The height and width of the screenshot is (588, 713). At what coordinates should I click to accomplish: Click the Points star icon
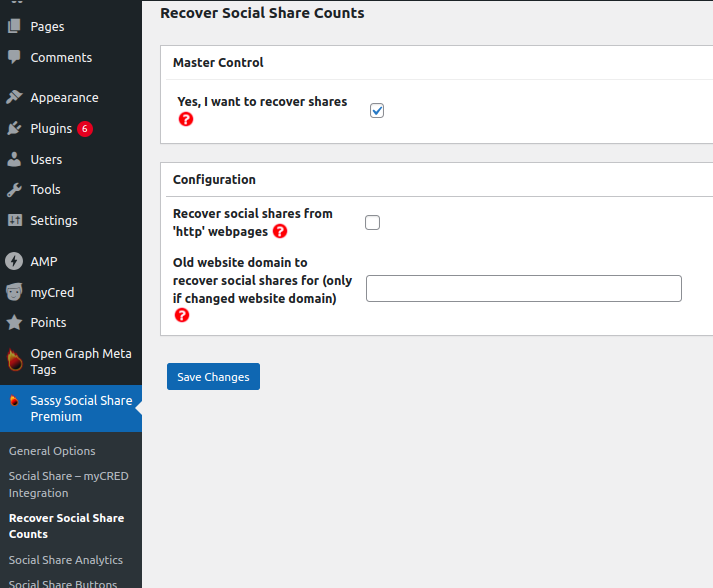[14, 322]
